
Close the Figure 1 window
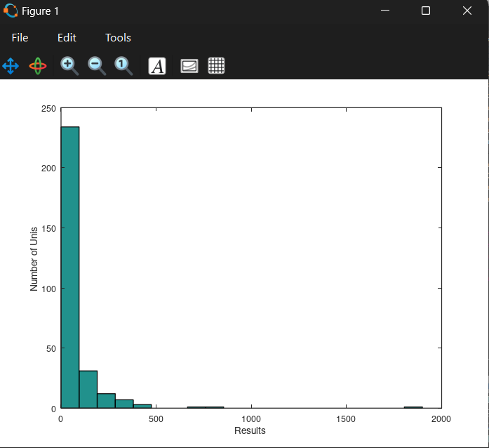467,11
